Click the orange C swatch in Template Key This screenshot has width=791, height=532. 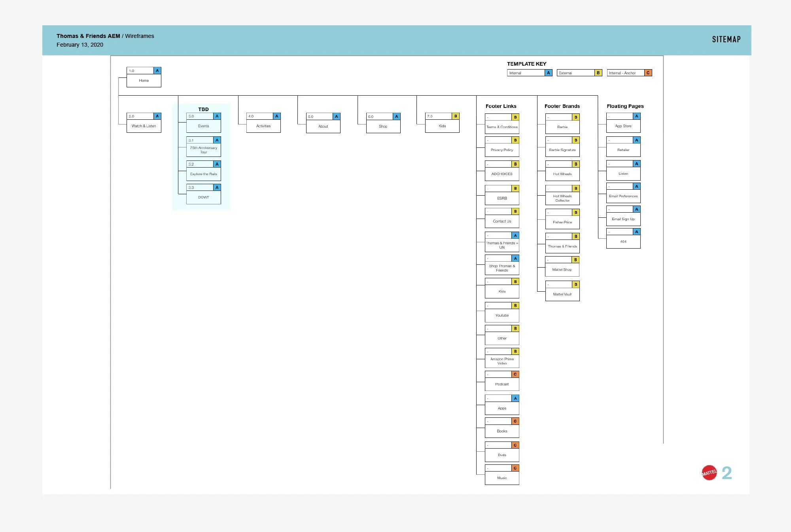(x=648, y=73)
